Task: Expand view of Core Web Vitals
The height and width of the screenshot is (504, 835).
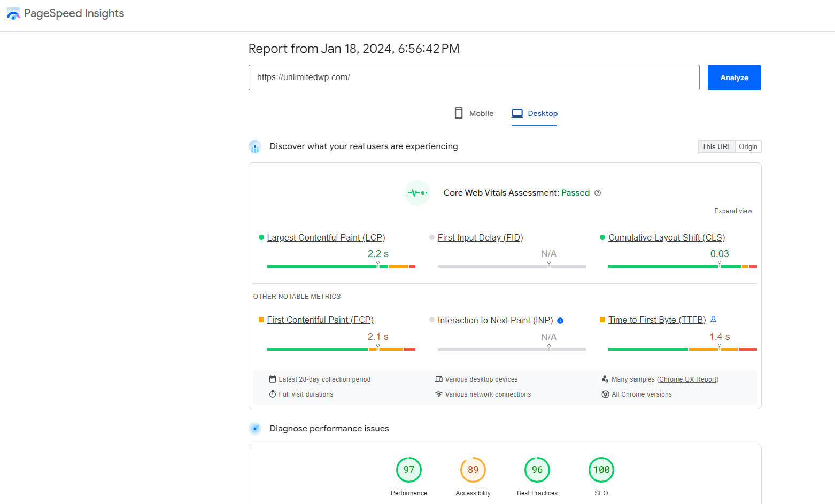Action: [733, 211]
